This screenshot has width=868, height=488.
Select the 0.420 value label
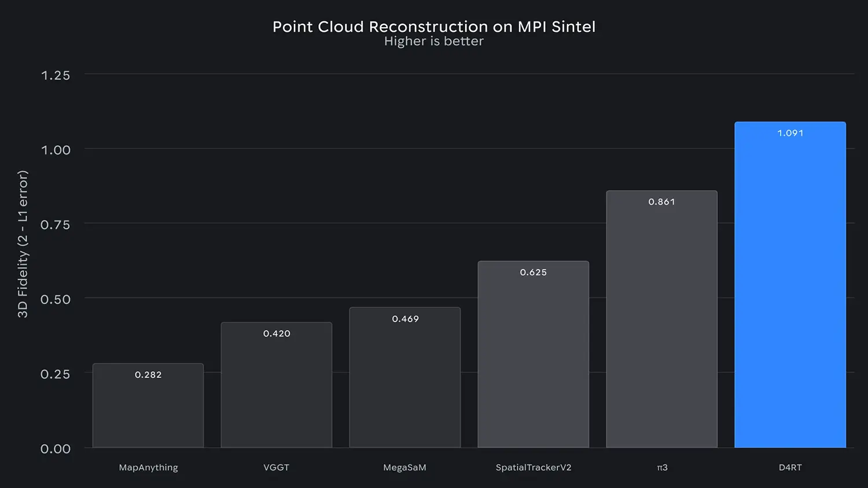point(277,334)
